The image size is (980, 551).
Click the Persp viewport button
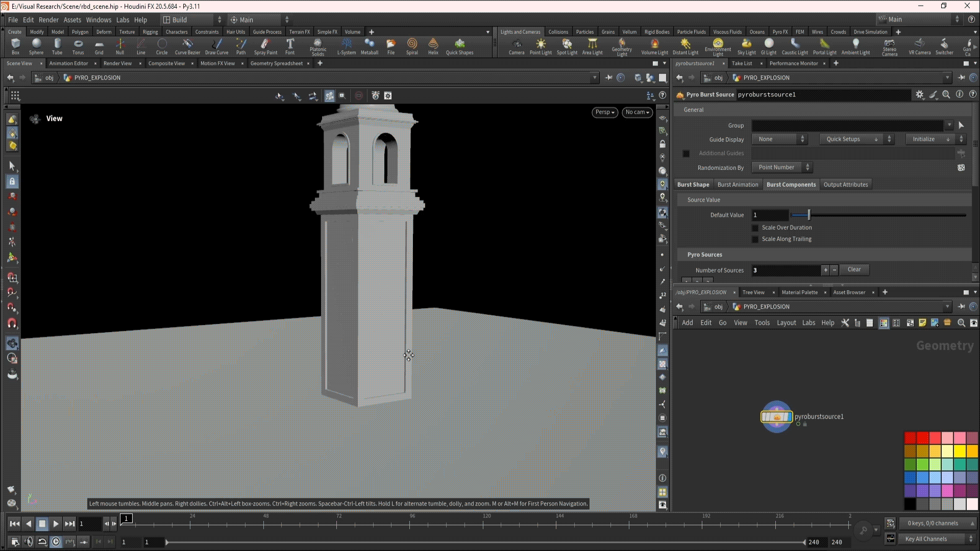[604, 112]
